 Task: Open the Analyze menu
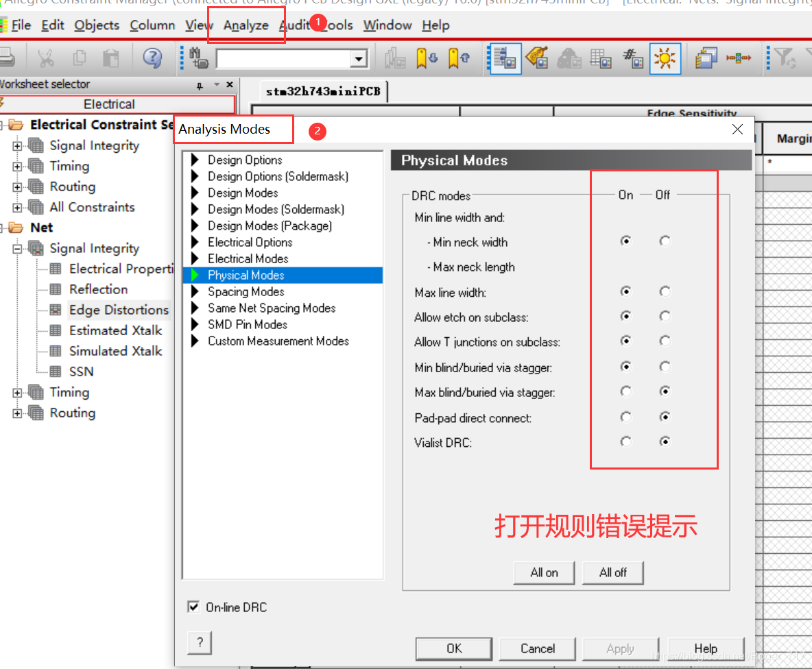point(246,25)
